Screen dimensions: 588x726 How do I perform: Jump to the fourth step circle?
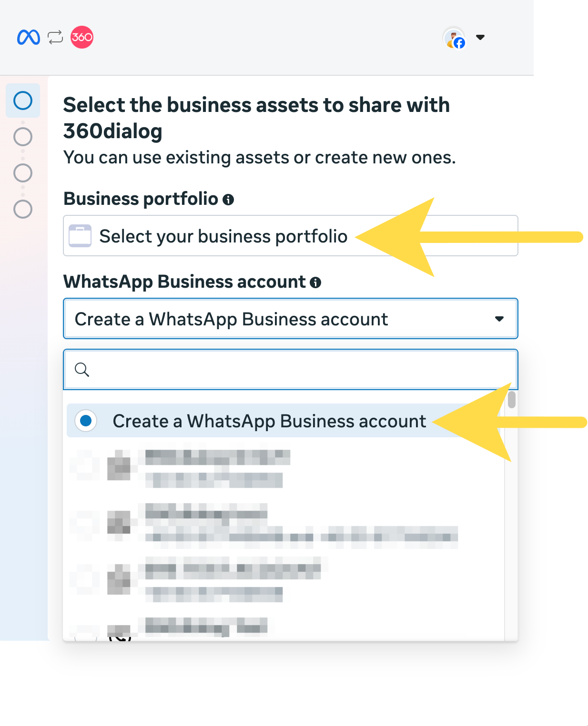pos(23,209)
